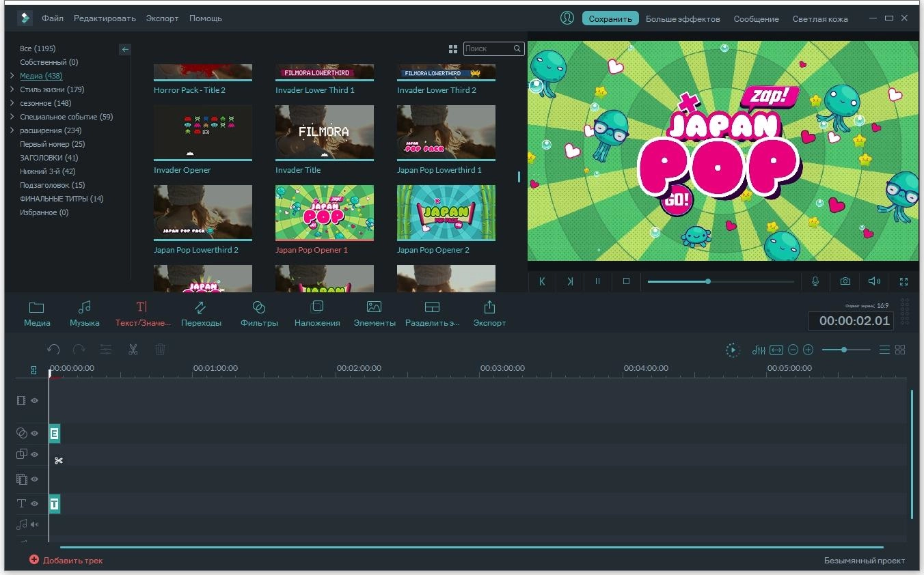Image resolution: width=924 pixels, height=575 pixels.
Task: Record voiceover with microphone icon
Action: (815, 281)
